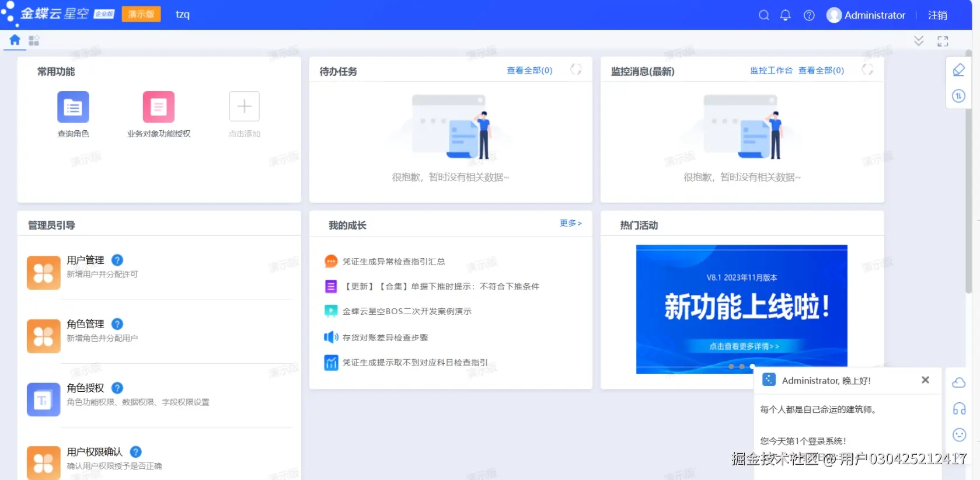The image size is (980, 480).
Task: Click the 角色授权 title text
Action: pyautogui.click(x=85, y=388)
